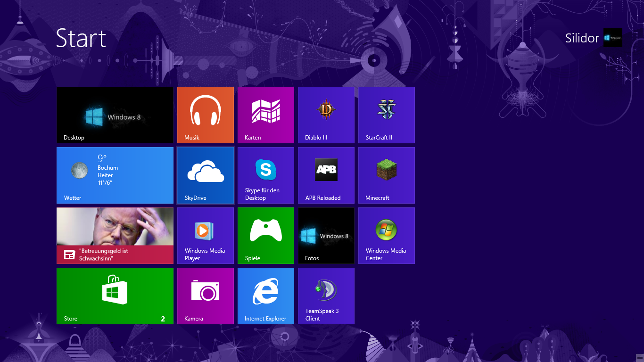Viewport: 644px width, 362px height.
Task: Open the Karten maps tile
Action: click(266, 115)
